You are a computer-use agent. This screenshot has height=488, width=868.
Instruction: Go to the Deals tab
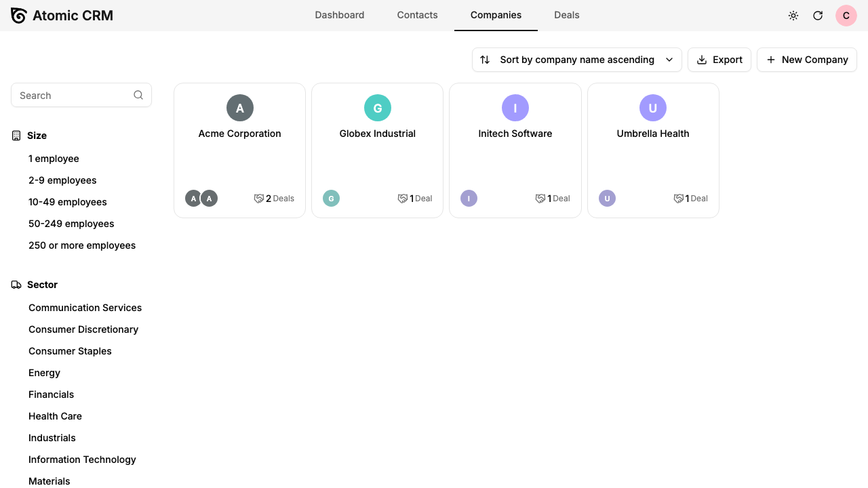pos(567,15)
